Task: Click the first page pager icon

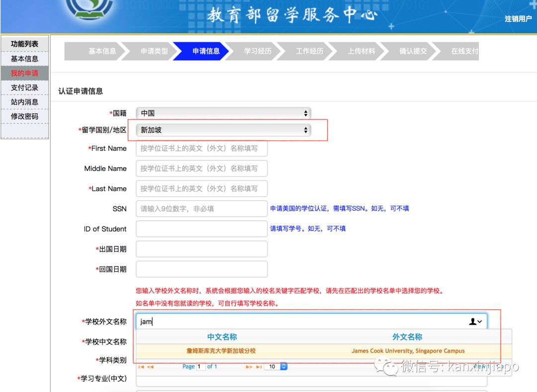Action: [x=141, y=367]
